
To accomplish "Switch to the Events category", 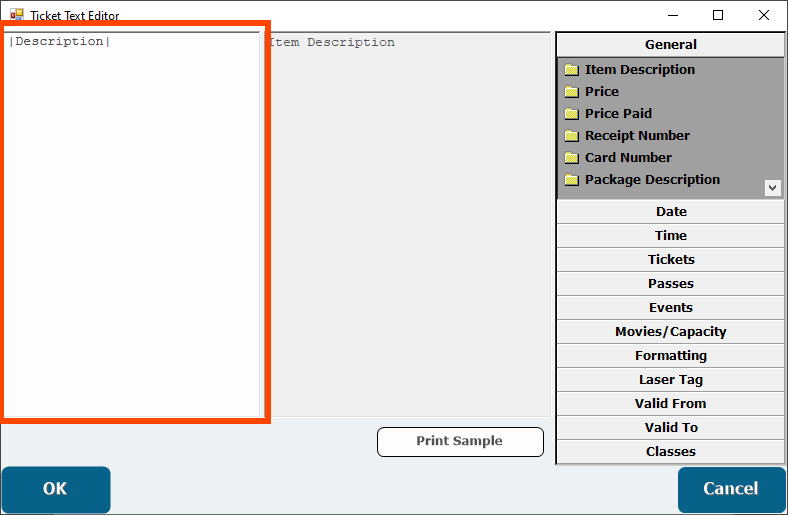I will (x=670, y=308).
